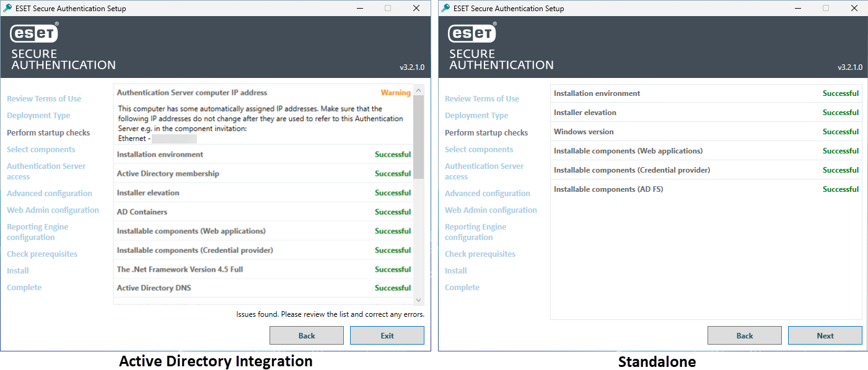
Task: Click the Exit button in left window
Action: point(387,335)
